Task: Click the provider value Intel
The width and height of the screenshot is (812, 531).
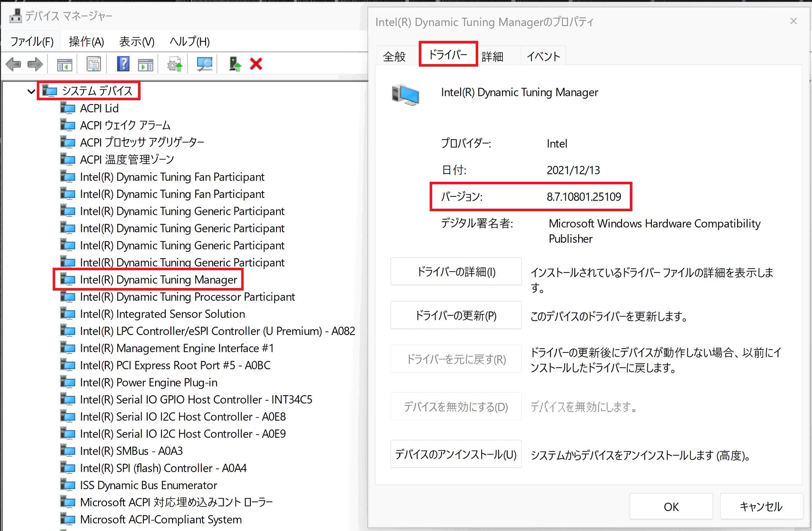Action: click(x=557, y=144)
